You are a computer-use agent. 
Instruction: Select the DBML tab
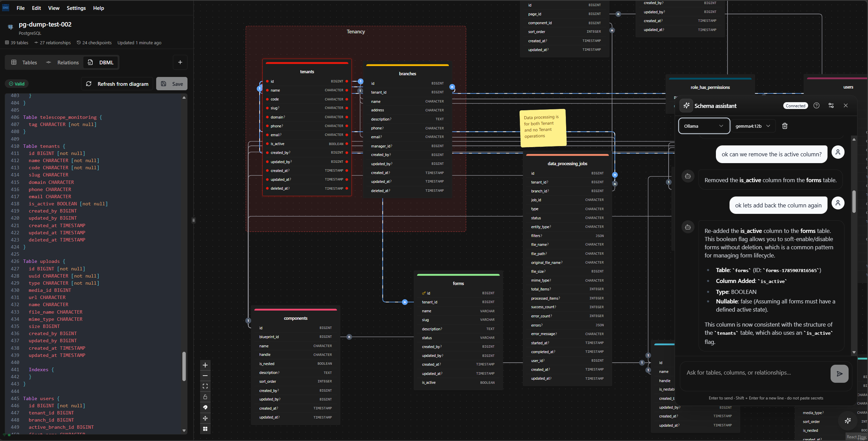pos(101,62)
